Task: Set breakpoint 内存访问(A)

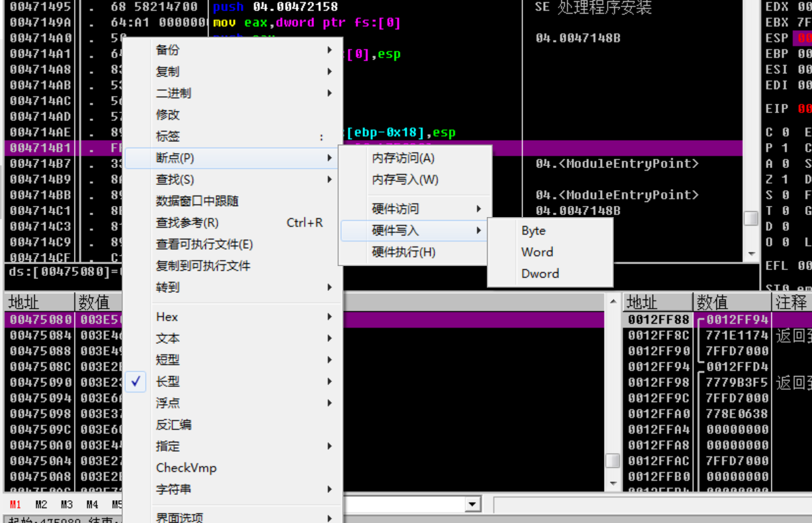Action: point(414,158)
